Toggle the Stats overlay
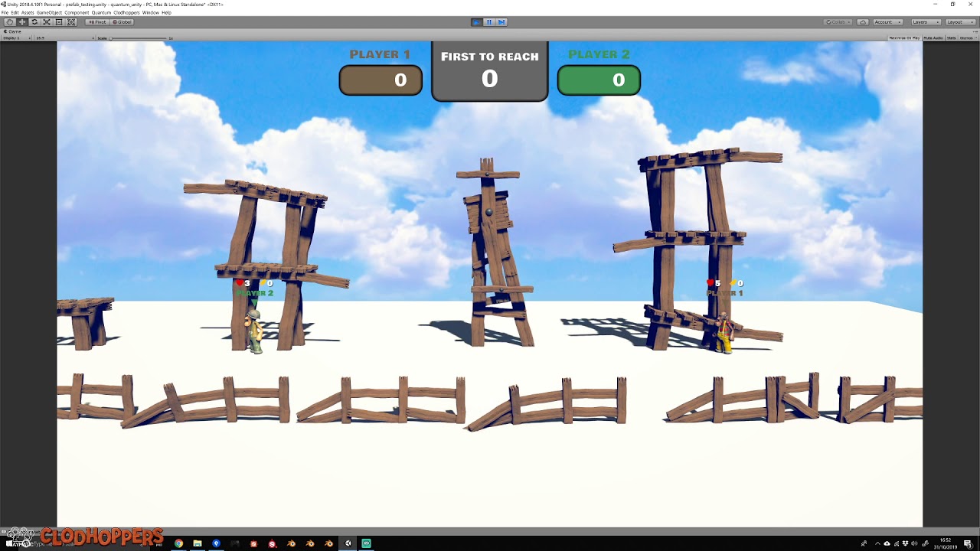Screen dimensions: 980x551 click(952, 38)
